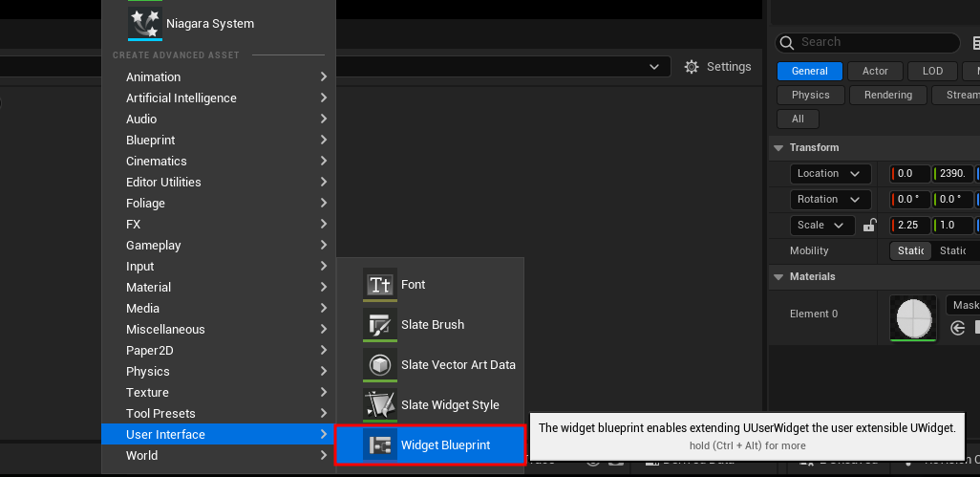Open the Mask material dropdown
The height and width of the screenshot is (477, 980).
coord(963,305)
